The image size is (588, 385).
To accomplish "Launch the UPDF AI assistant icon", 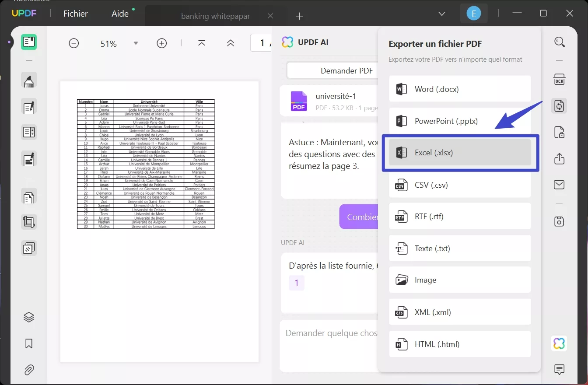I will tap(560, 344).
